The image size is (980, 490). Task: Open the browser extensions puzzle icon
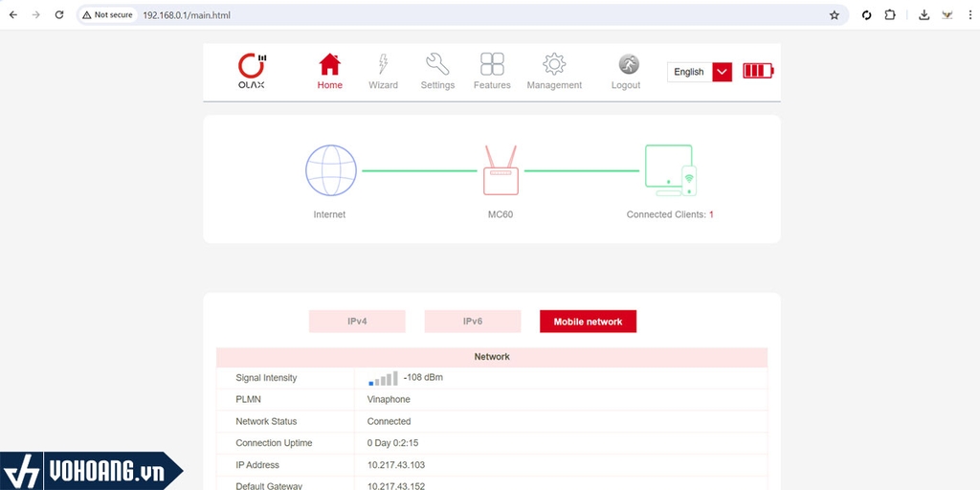pos(890,15)
